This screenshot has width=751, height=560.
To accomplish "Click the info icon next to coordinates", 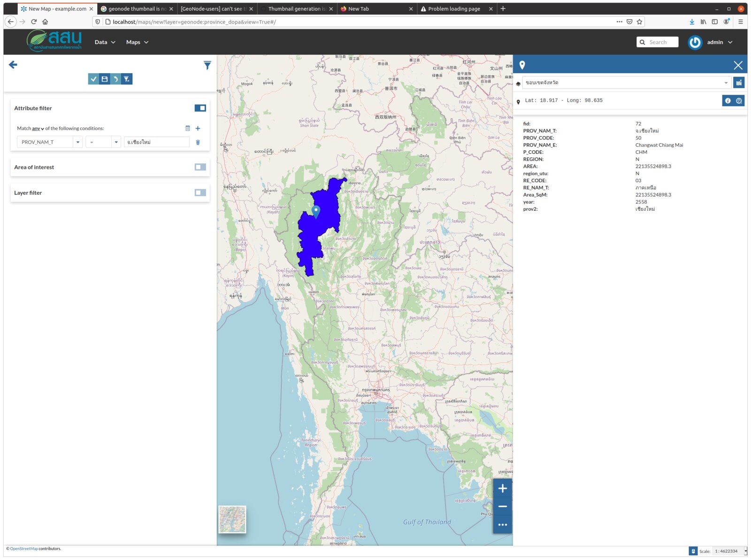I will pos(728,100).
